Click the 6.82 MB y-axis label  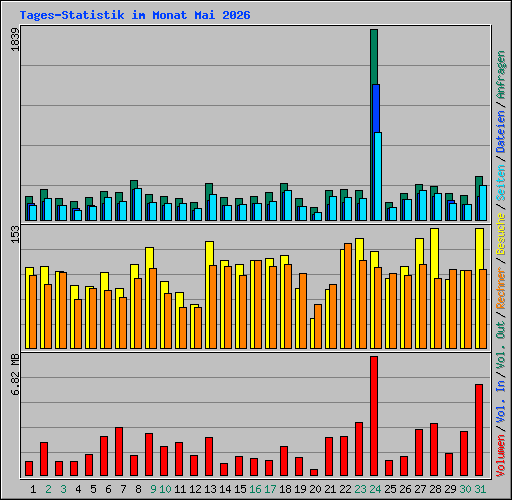click(15, 375)
